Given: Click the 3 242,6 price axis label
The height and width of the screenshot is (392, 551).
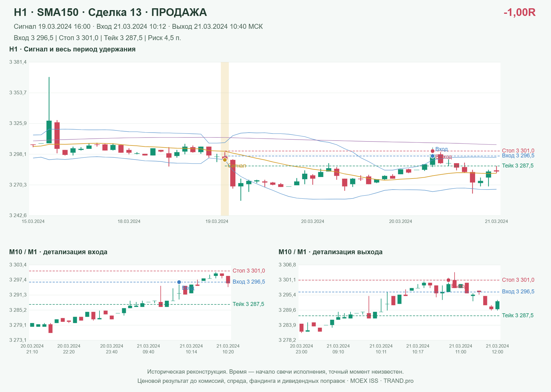Looking at the screenshot, I should [18, 216].
